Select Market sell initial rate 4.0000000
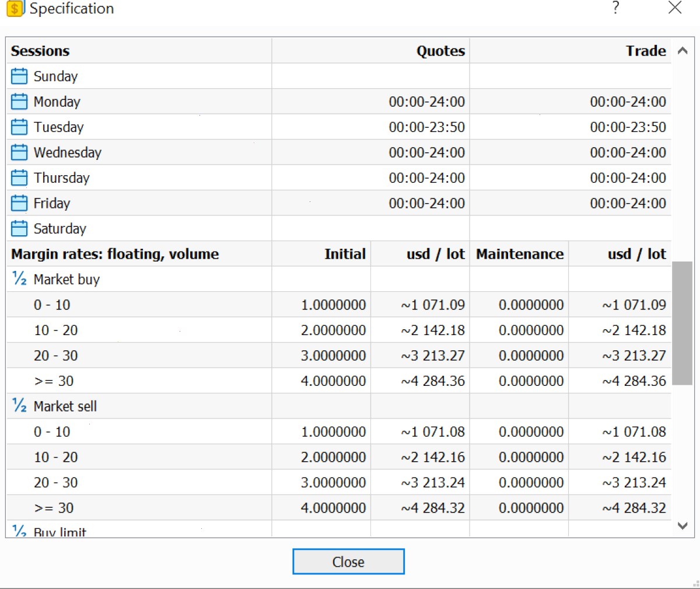The height and width of the screenshot is (589, 700). point(333,508)
